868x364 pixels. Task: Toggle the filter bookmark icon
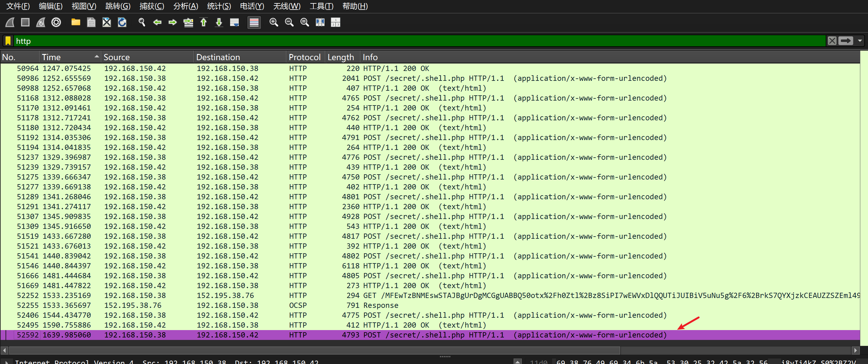[x=8, y=41]
